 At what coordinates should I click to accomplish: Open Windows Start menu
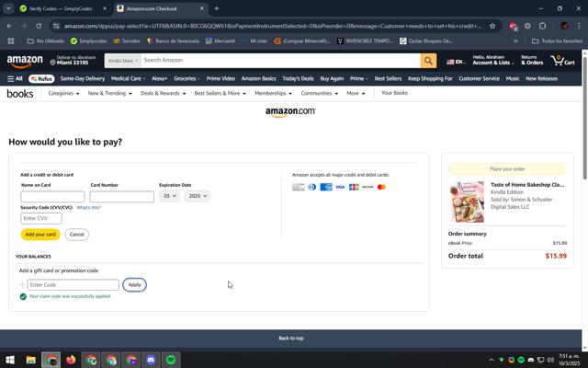coord(10,360)
